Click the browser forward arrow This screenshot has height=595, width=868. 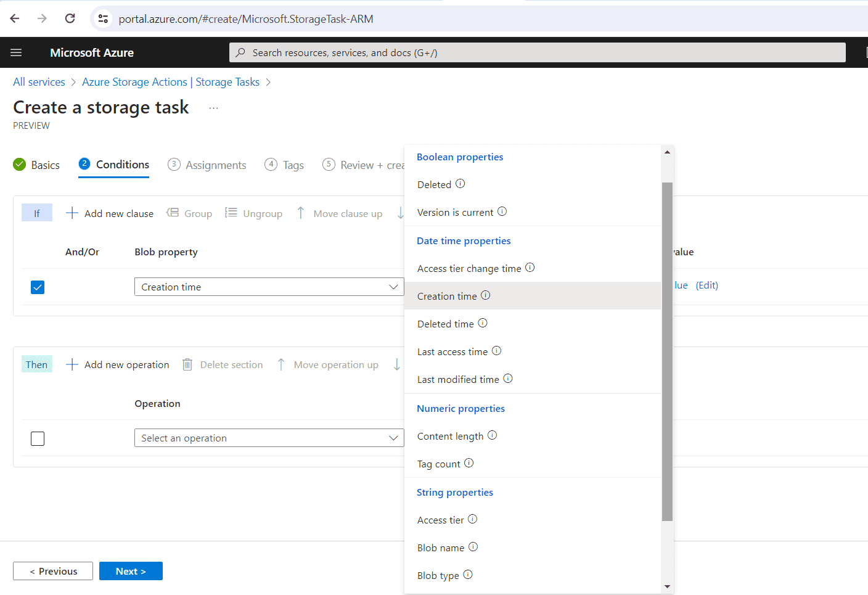42,18
